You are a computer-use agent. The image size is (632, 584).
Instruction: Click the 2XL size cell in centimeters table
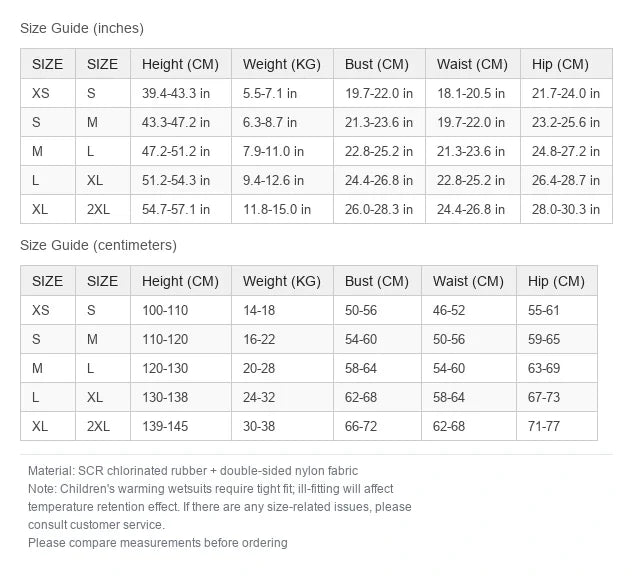coord(103,426)
